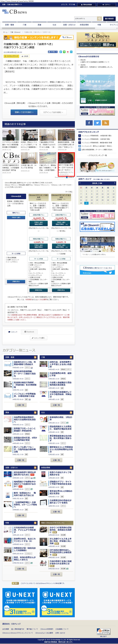
Task: Click 記事一覧 under 介護 section
Action: click(x=57, y=405)
